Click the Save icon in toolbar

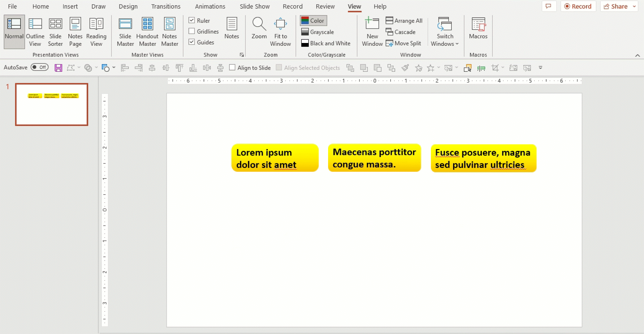[58, 68]
